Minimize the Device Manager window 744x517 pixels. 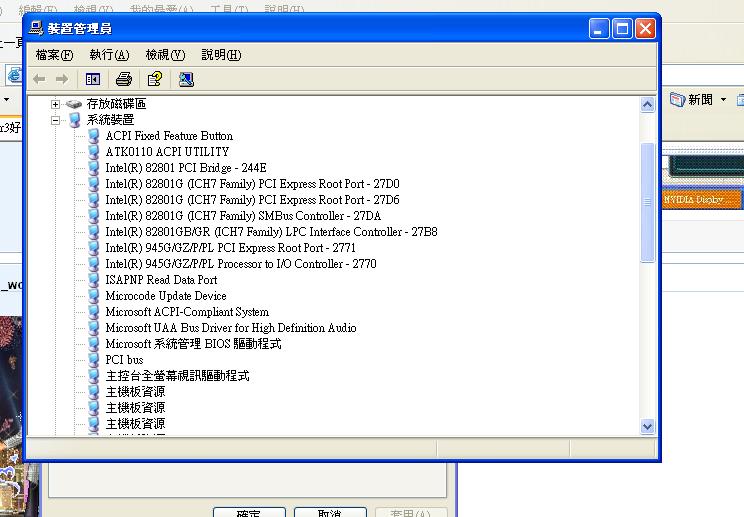tap(599, 29)
